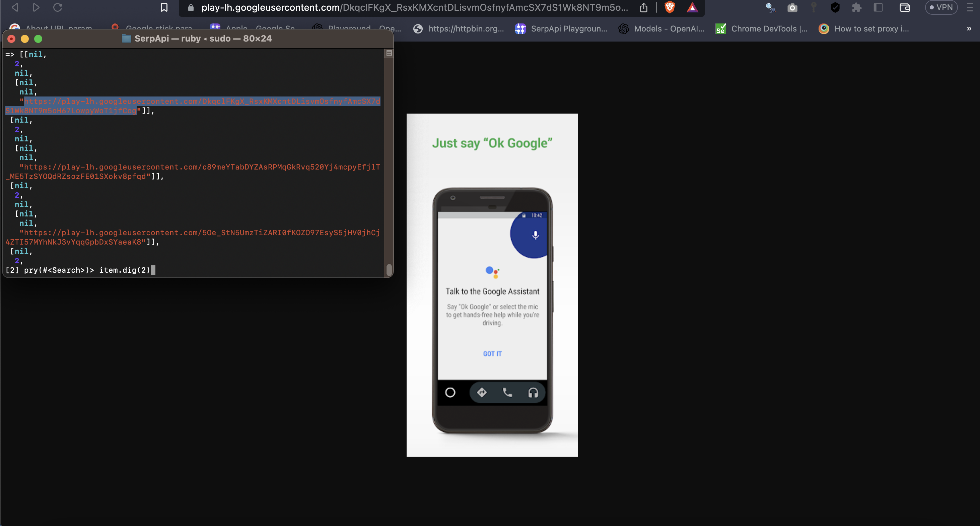Viewport: 980px width, 526px height.
Task: Click the camera screenshot extension icon
Action: point(792,8)
